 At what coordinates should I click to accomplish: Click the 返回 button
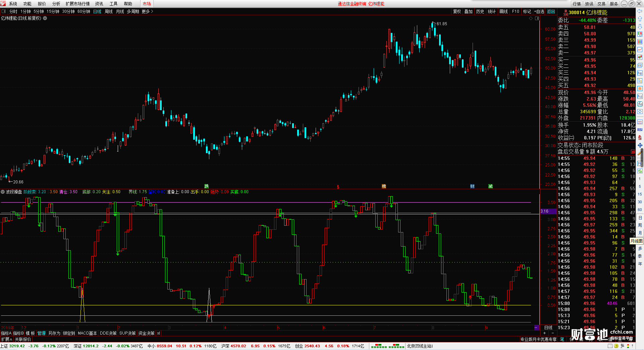(551, 11)
